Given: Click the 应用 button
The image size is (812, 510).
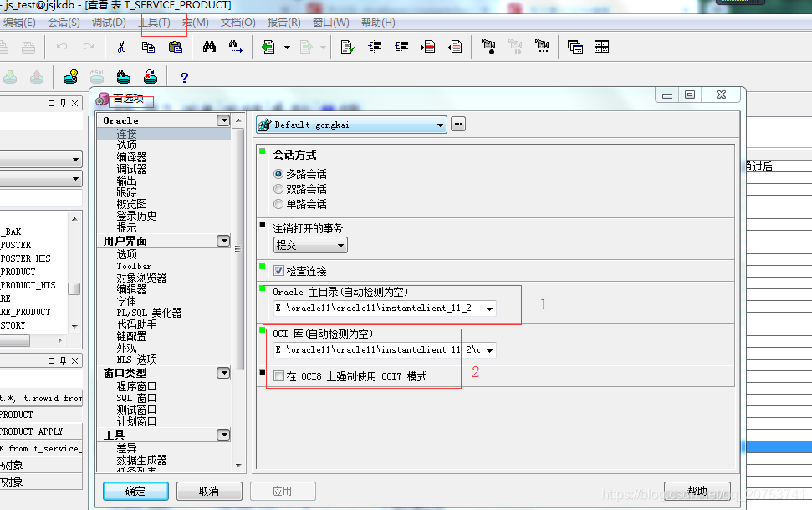Looking at the screenshot, I should coord(283,491).
